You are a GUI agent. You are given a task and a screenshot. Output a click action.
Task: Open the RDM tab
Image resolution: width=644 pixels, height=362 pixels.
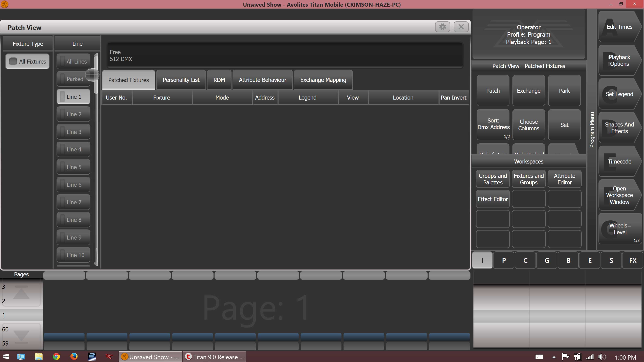[x=219, y=80]
